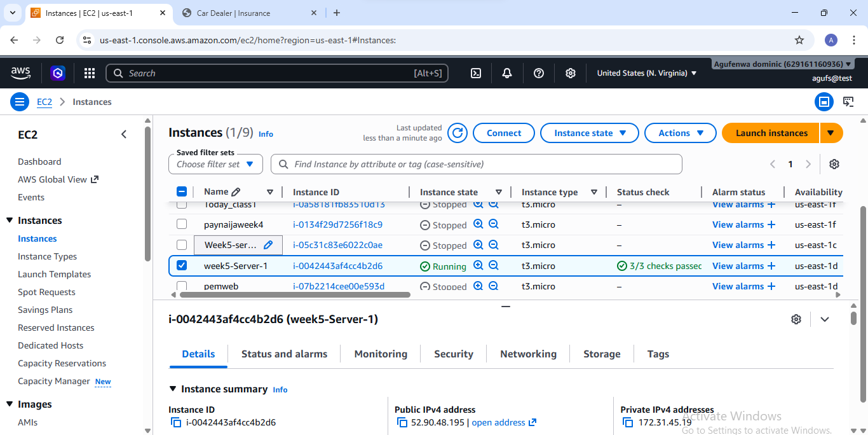Open the AWS help panel
Viewport: 868px width, 435px height.
538,73
